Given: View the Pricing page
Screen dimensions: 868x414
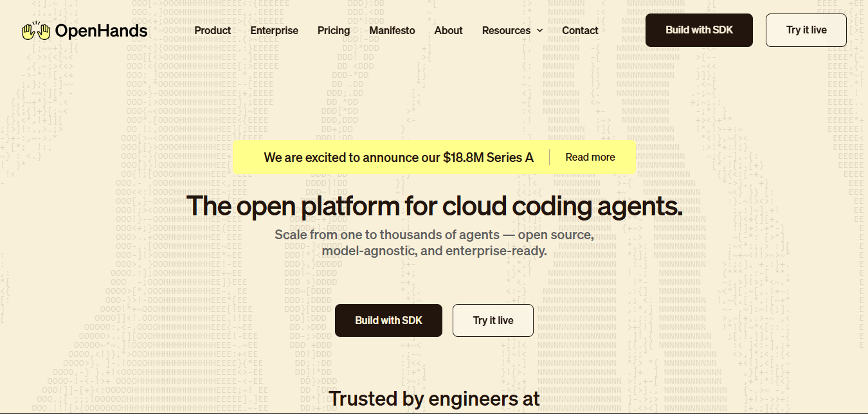Looking at the screenshot, I should (x=333, y=30).
